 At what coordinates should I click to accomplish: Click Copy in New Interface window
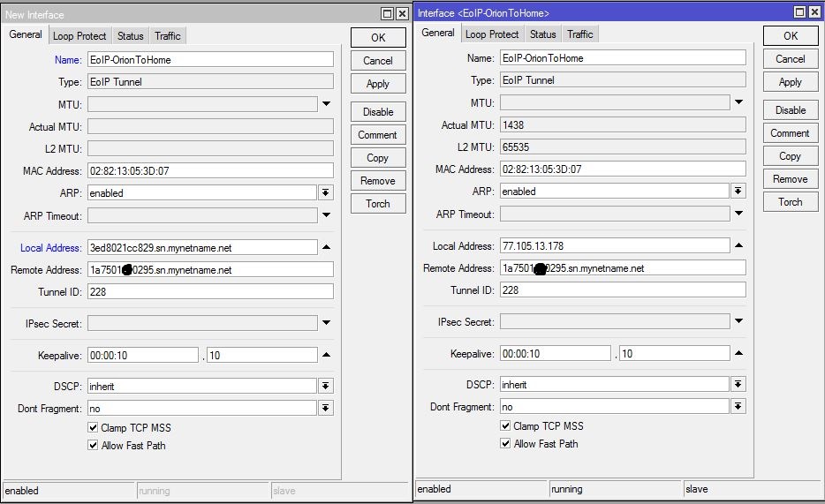378,158
